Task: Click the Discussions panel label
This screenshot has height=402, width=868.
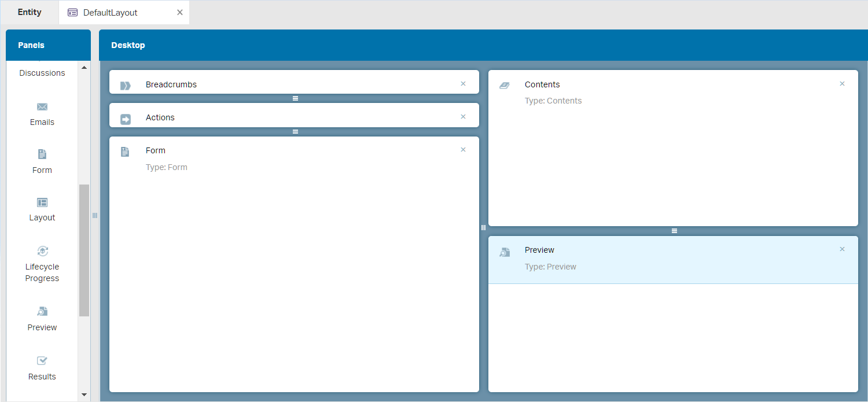Action: coord(42,73)
